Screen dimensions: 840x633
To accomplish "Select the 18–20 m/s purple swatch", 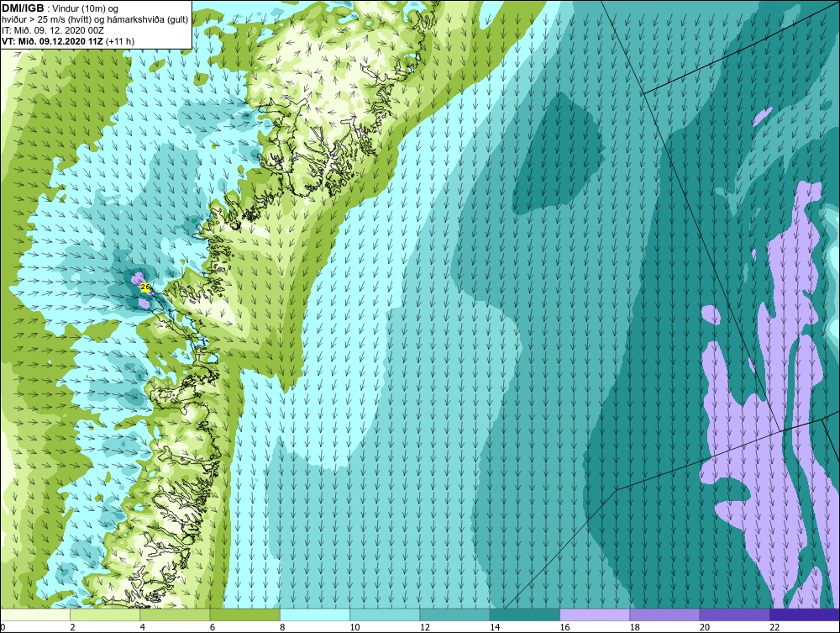I will [664, 615].
